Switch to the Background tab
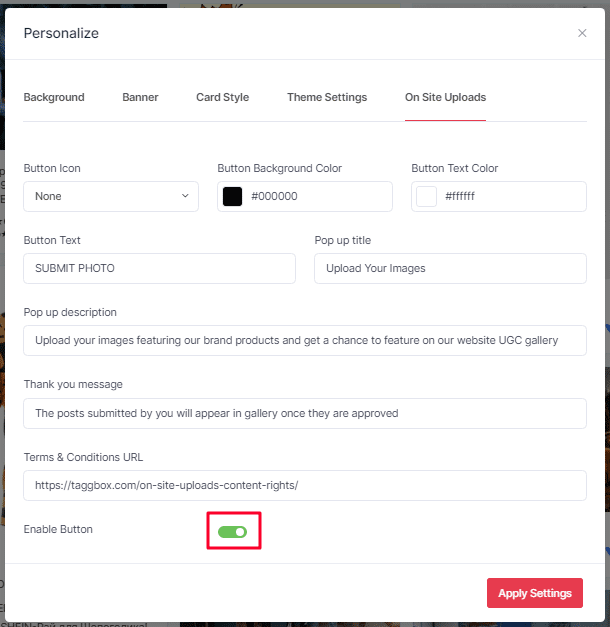This screenshot has width=610, height=627. pos(54,97)
